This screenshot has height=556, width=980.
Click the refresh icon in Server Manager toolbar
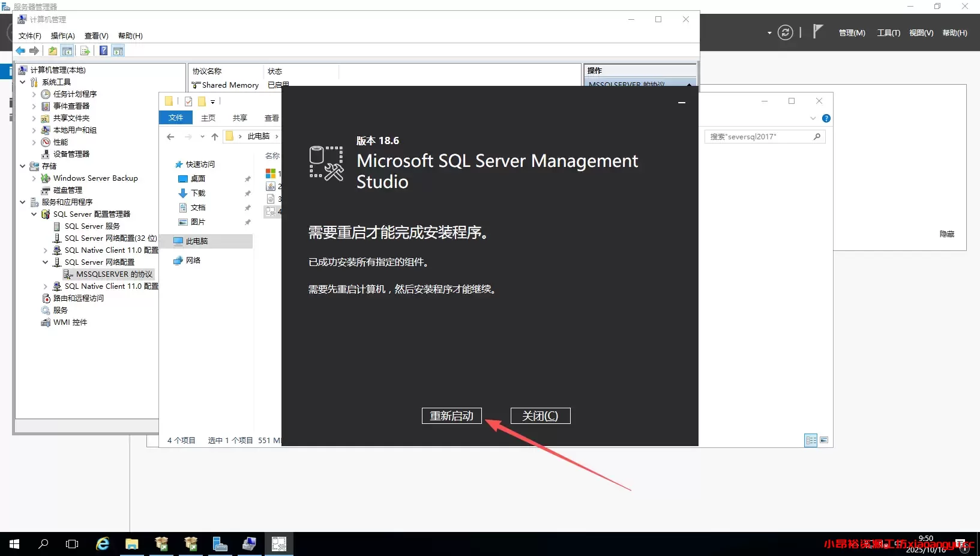(785, 32)
